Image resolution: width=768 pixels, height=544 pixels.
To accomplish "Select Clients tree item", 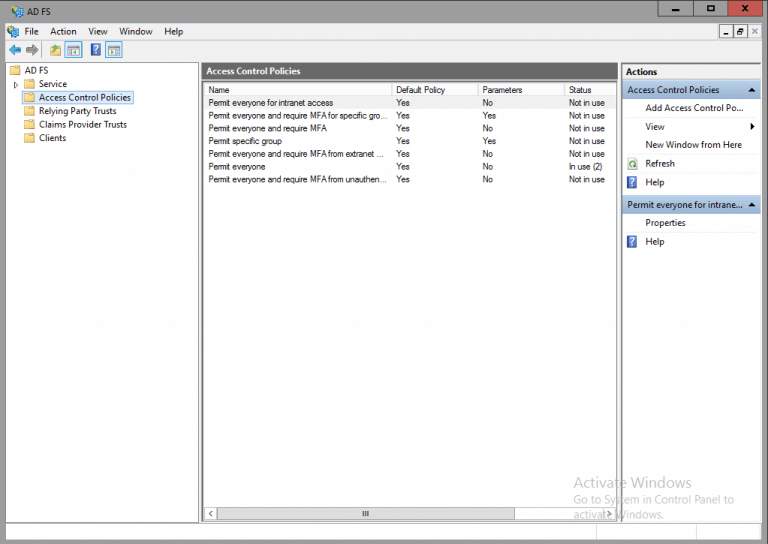I will tap(52, 138).
